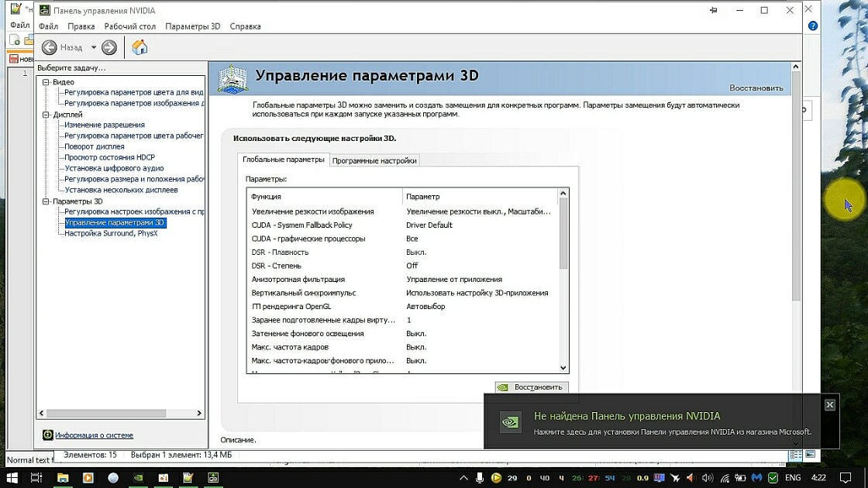Open the Справка menu
Viewport: 868px width, 488px height.
(245, 26)
